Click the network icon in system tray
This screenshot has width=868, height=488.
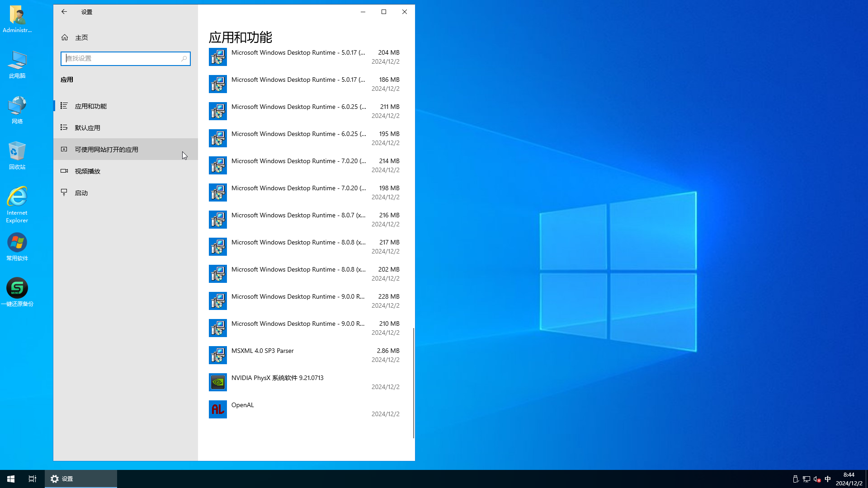[x=806, y=479]
